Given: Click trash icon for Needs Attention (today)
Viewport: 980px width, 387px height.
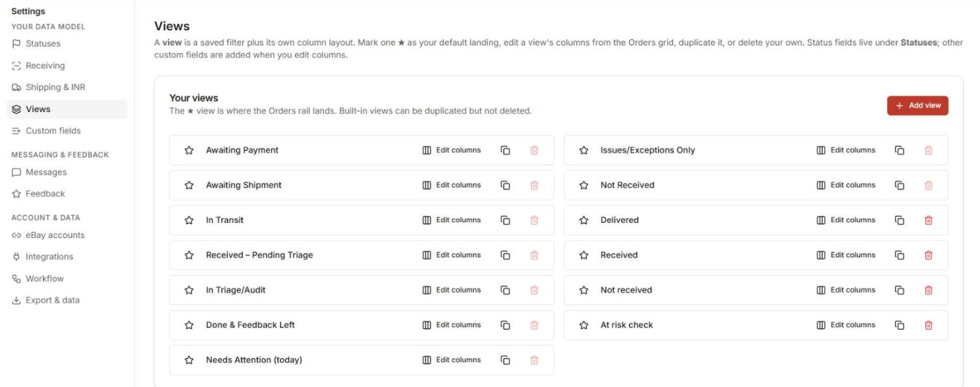Looking at the screenshot, I should point(534,360).
